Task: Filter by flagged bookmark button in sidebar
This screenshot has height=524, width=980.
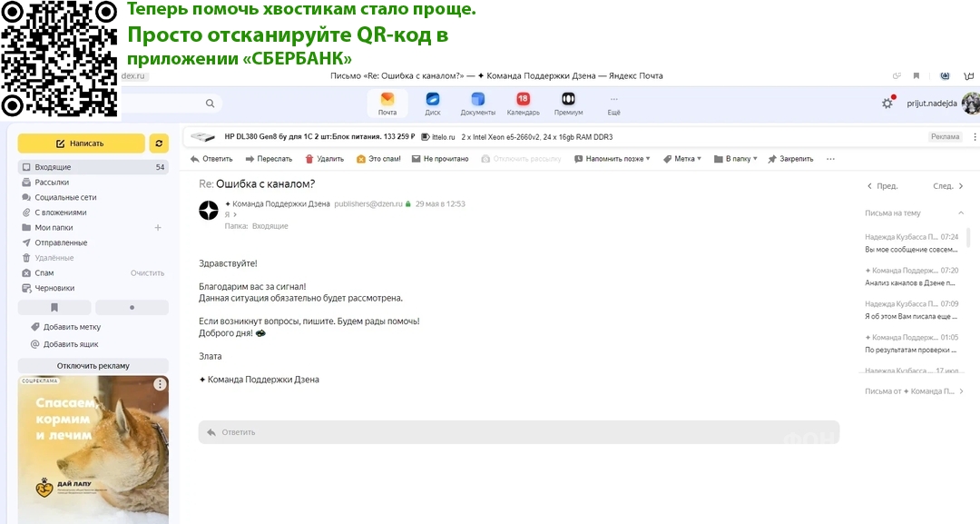Action: (54, 307)
